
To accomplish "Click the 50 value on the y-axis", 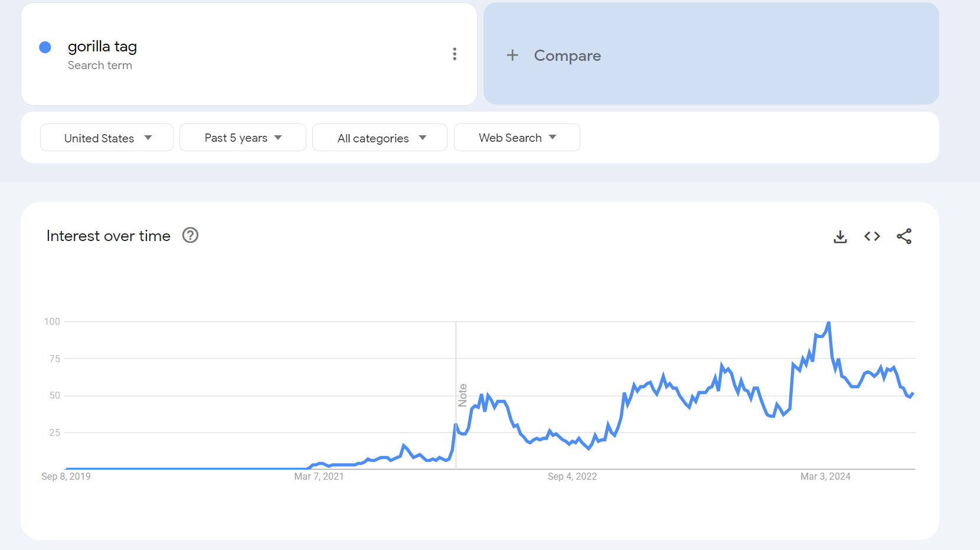I will tap(54, 395).
